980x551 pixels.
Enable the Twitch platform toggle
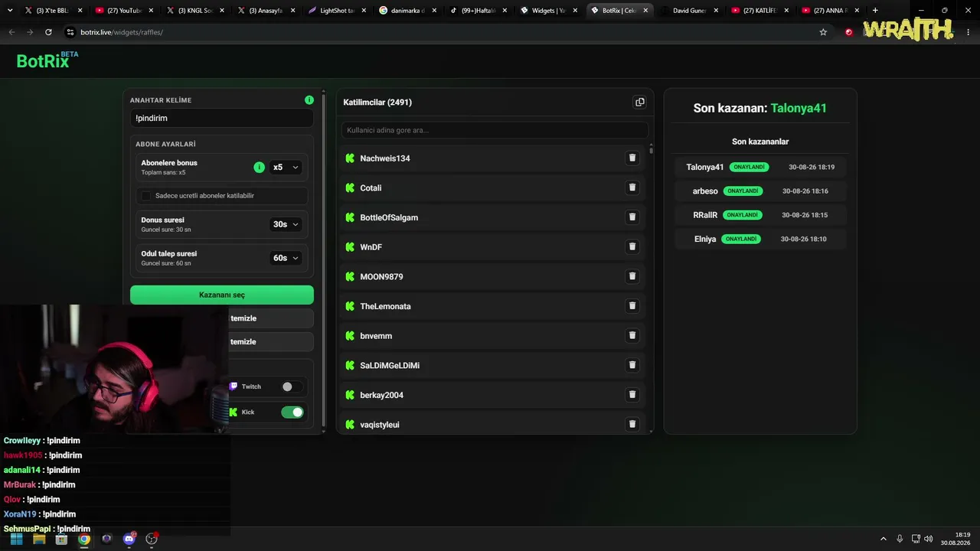coord(292,386)
